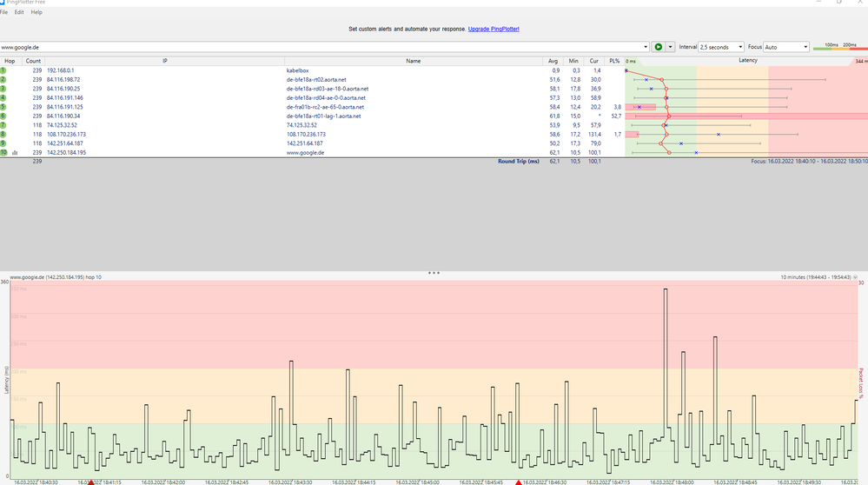The width and height of the screenshot is (868, 485).
Task: Click the red marker near 18:41:15
Action: pos(91,482)
